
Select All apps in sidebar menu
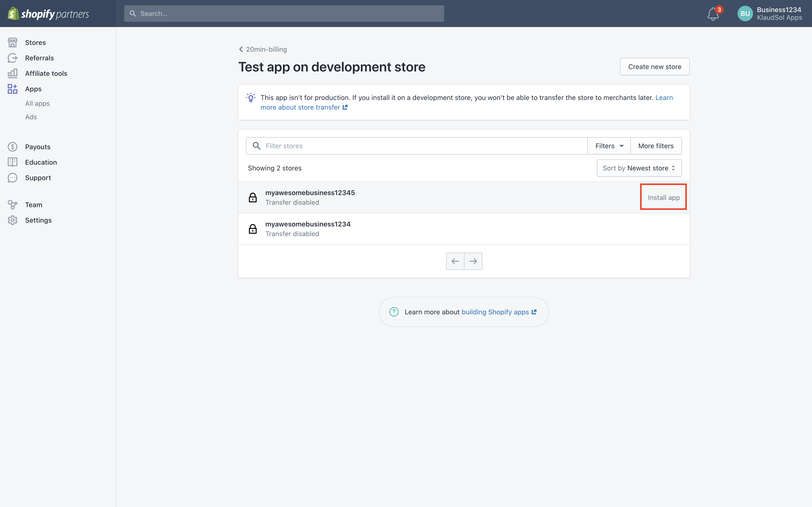point(38,104)
